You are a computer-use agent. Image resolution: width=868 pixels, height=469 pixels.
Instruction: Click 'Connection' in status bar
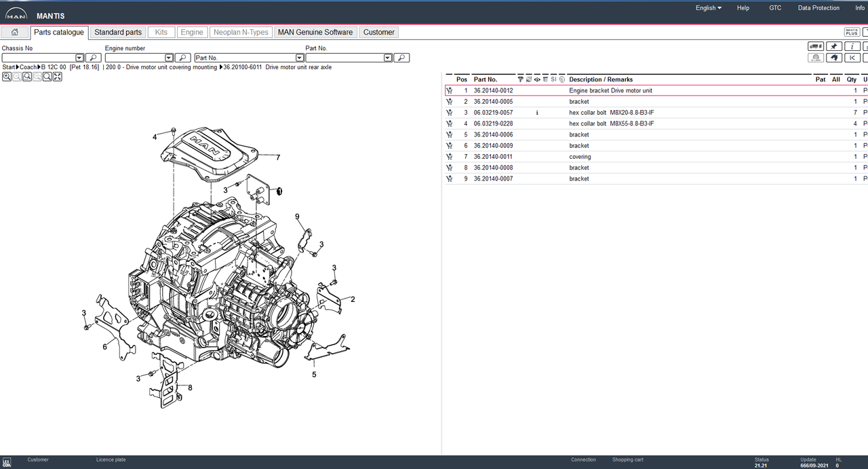(583, 459)
